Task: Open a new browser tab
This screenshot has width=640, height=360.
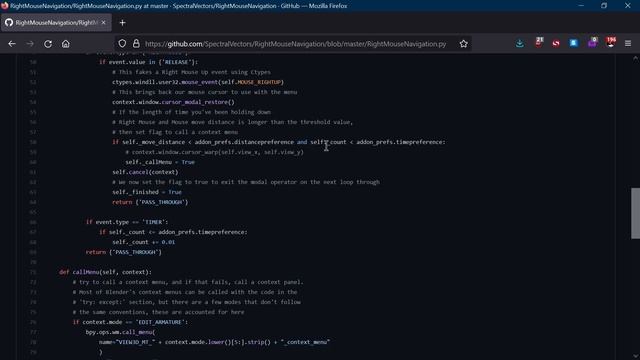Action: point(122,23)
